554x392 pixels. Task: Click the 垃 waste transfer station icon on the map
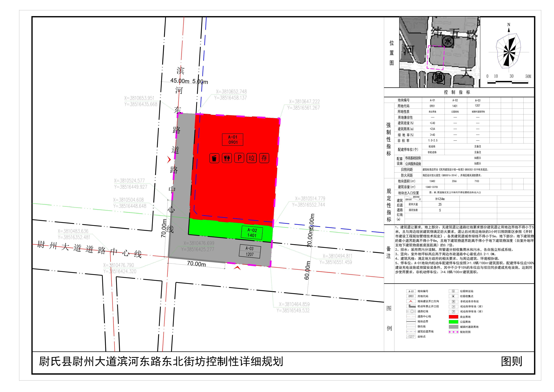[x=252, y=158]
